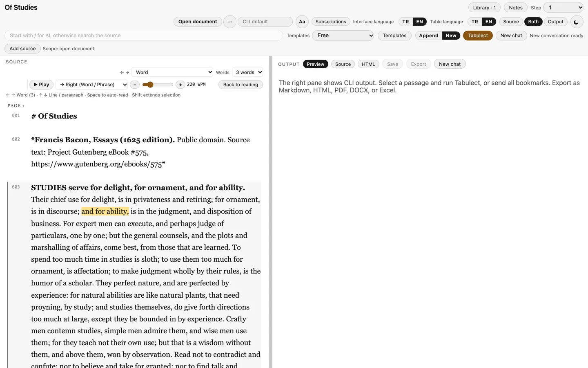Show Both panes layout
This screenshot has height=368, width=588.
[533, 22]
